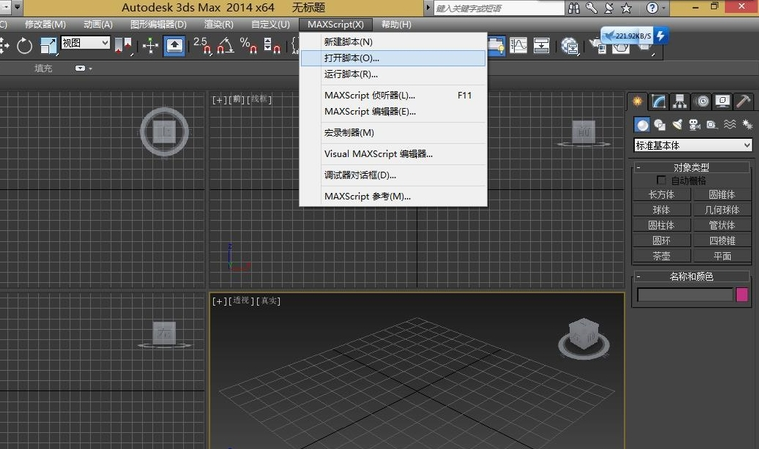The height and width of the screenshot is (449, 759).
Task: Open MAXScript 侦听器(L)... entry
Action: [x=393, y=95]
